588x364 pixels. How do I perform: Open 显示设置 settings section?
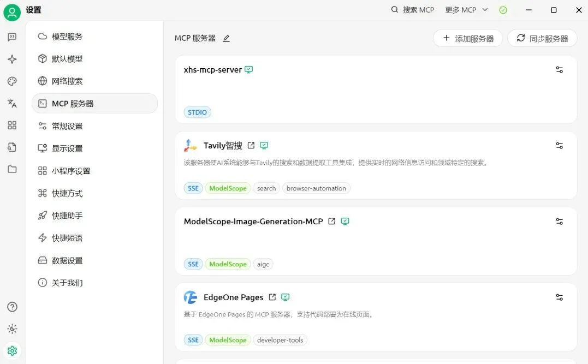(94, 148)
